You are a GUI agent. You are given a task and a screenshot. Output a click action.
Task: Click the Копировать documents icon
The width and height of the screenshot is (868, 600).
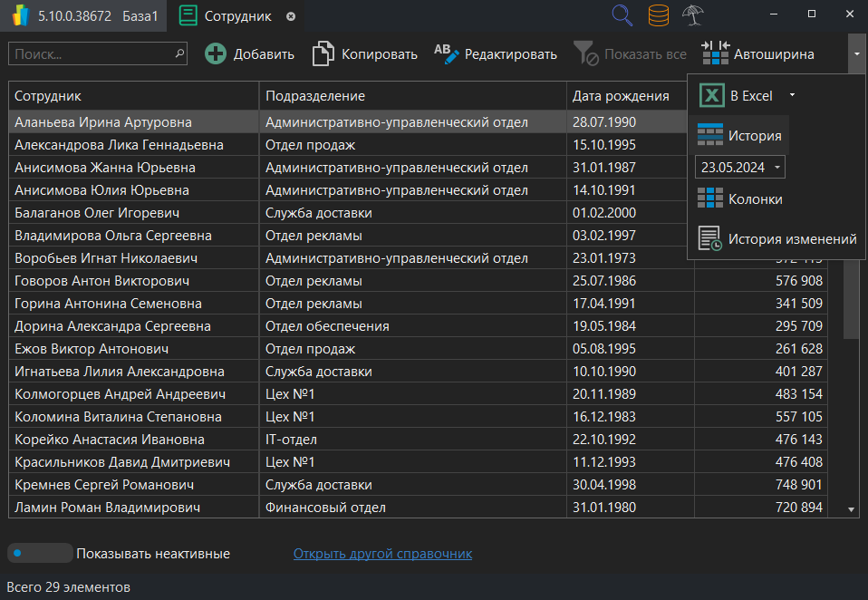tap(323, 54)
